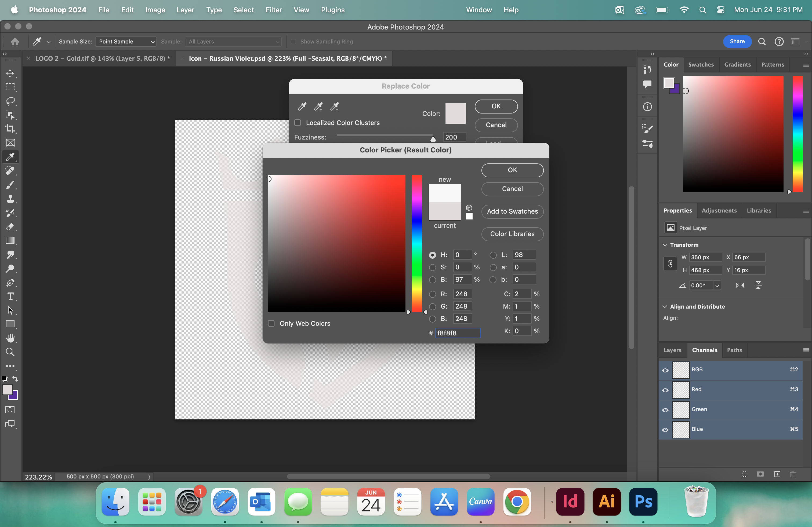Open Color Libraries

tap(512, 234)
